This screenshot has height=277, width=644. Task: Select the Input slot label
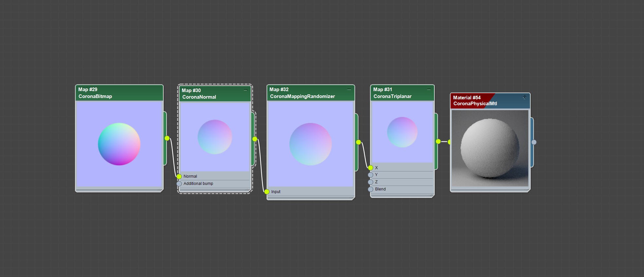(276, 192)
